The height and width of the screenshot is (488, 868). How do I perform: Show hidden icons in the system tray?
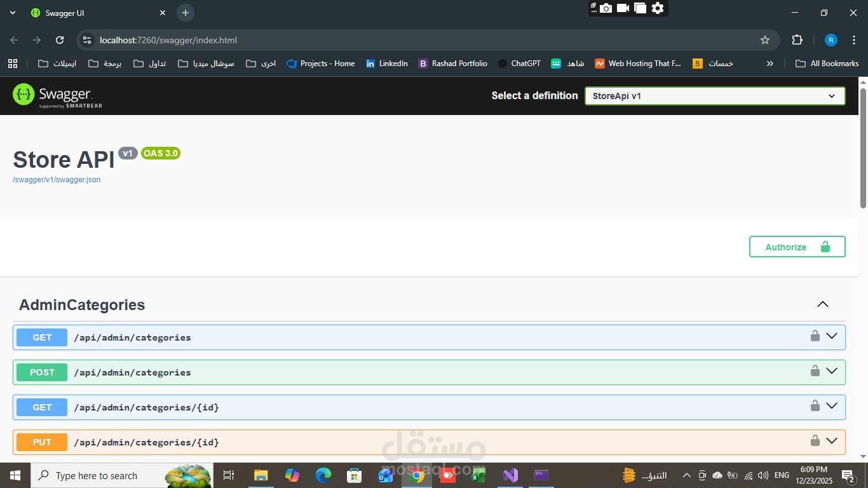pyautogui.click(x=686, y=475)
